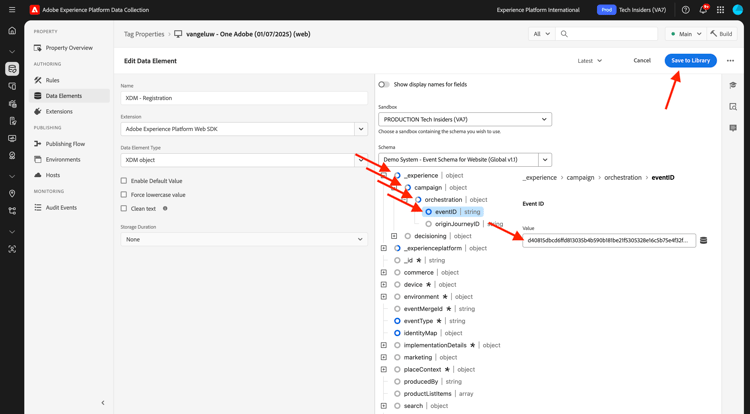Viewport: 750px width, 414px height.
Task: Open the hamburger navigation menu
Action: [12, 10]
